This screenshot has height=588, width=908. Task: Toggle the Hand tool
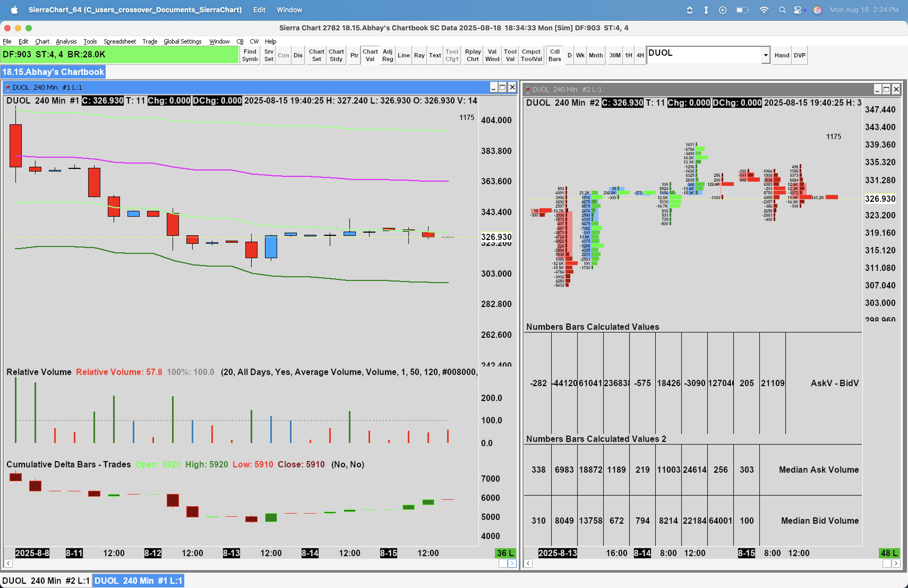(x=781, y=55)
